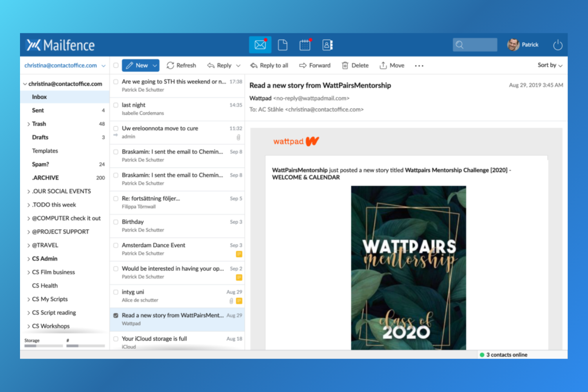Click attachment paperclip on Uw ereloonnota email
Viewport: 588px width, 392px height.
click(238, 137)
